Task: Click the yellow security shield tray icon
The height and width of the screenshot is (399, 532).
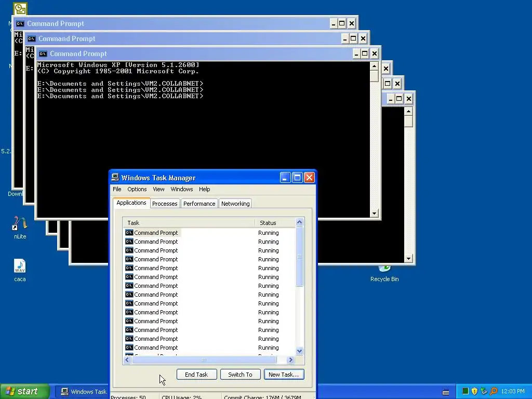Action: coord(474,391)
